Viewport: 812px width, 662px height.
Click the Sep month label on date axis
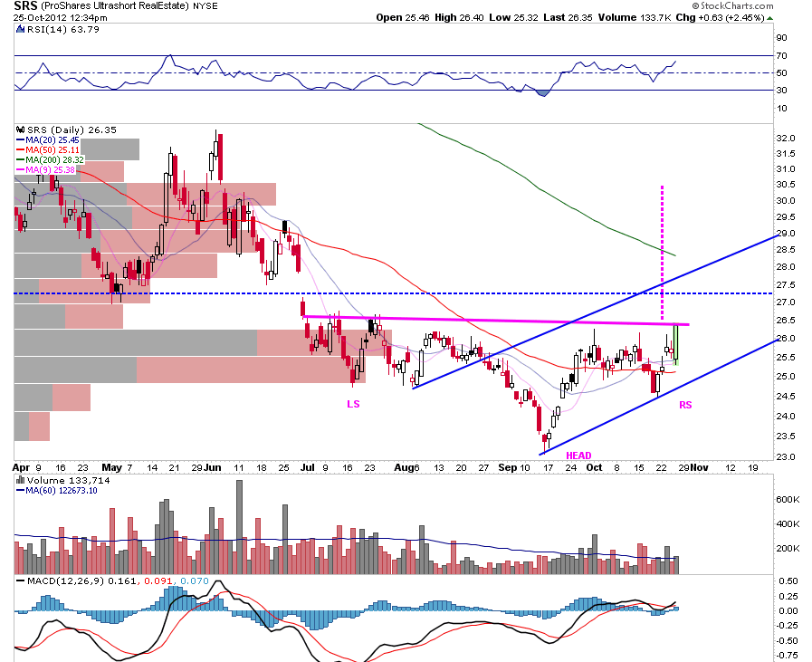coord(508,467)
